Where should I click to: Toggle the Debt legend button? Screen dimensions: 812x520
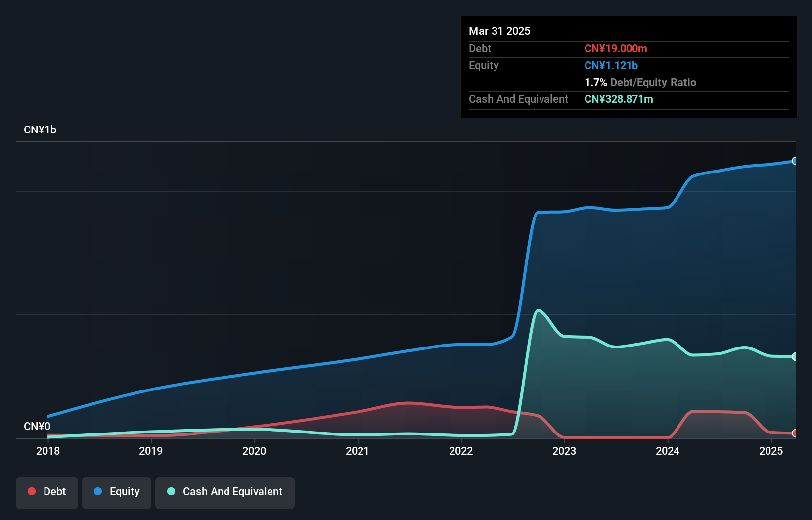[47, 493]
